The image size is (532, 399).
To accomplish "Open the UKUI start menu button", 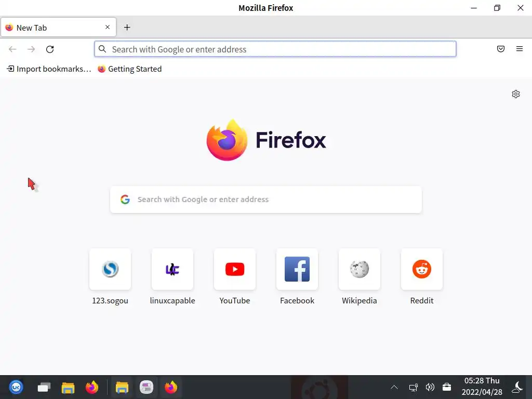I will click(x=16, y=387).
